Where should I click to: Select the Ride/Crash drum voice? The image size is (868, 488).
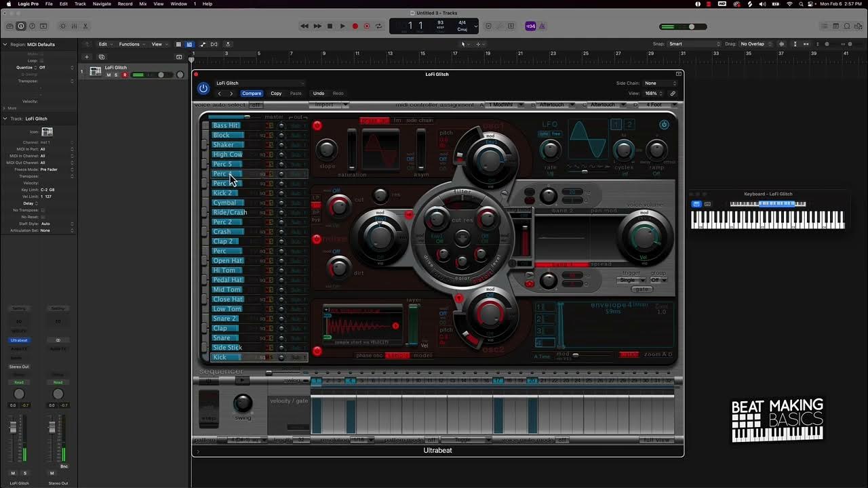[x=229, y=212]
